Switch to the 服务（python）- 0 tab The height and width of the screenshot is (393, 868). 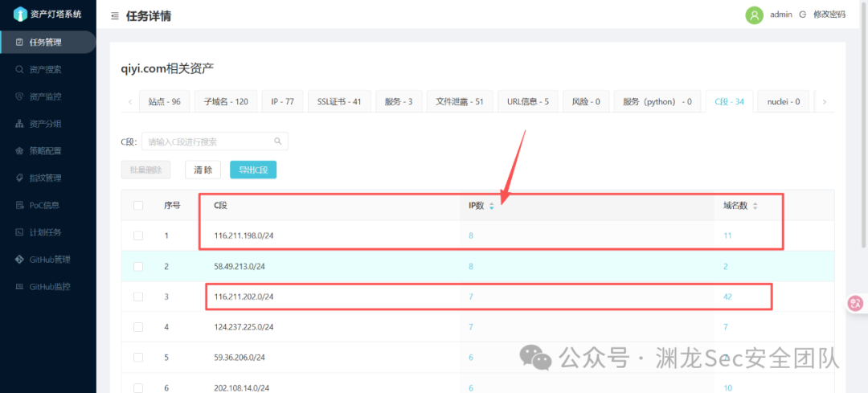pos(657,101)
